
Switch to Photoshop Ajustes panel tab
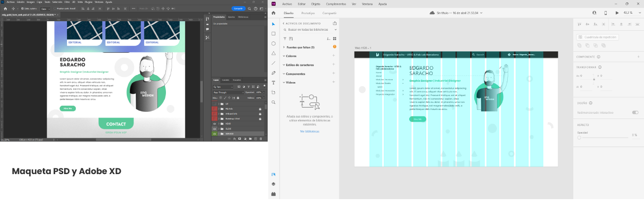coord(231,17)
